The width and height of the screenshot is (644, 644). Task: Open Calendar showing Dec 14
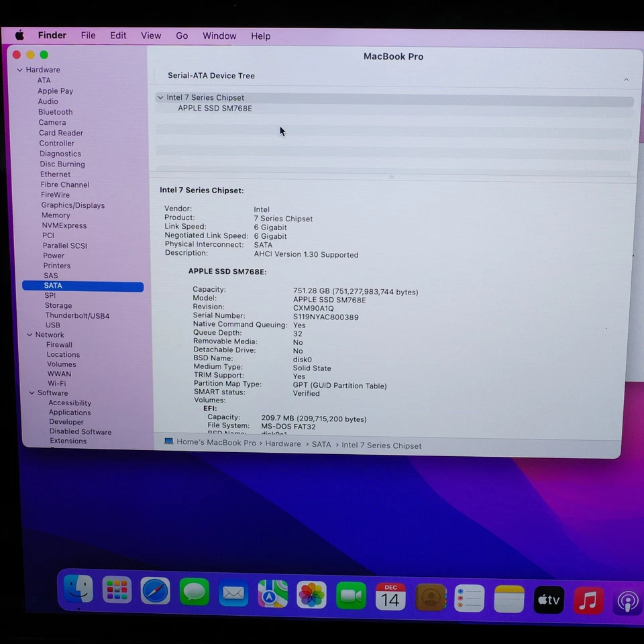click(x=390, y=596)
